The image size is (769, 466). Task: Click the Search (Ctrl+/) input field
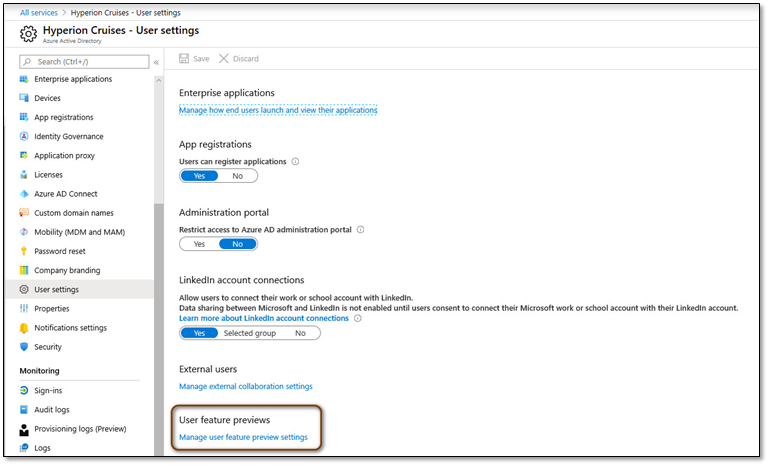[x=84, y=62]
